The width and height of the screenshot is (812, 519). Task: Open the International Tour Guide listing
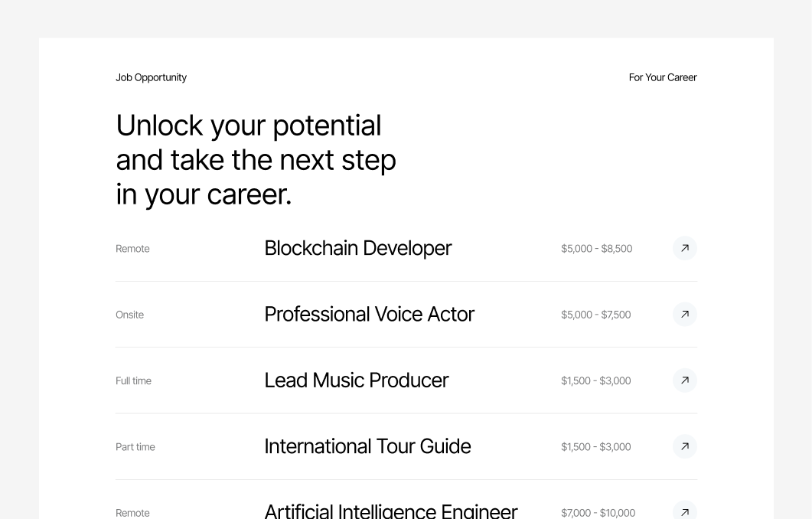pyautogui.click(x=367, y=446)
